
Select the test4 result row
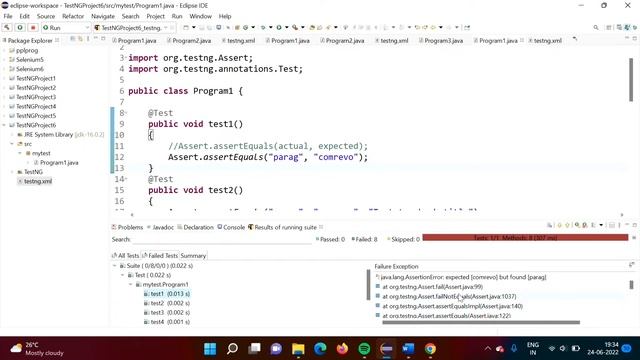(167, 322)
